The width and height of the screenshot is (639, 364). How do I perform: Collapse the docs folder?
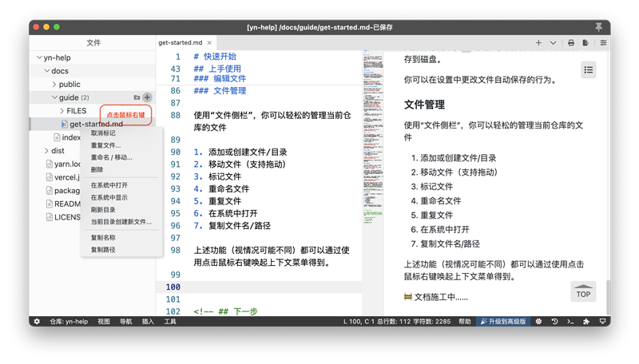tap(47, 71)
